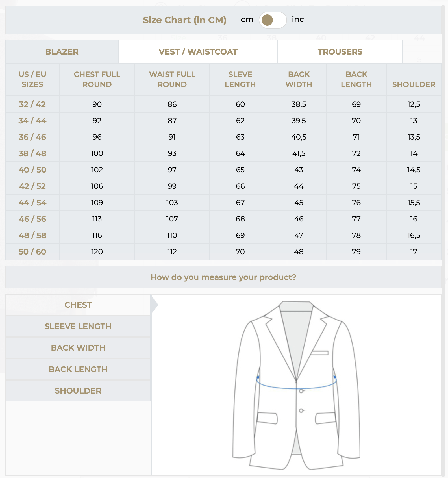This screenshot has width=448, height=478.
Task: Select the CHEST measurement tab
Action: pyautogui.click(x=78, y=305)
